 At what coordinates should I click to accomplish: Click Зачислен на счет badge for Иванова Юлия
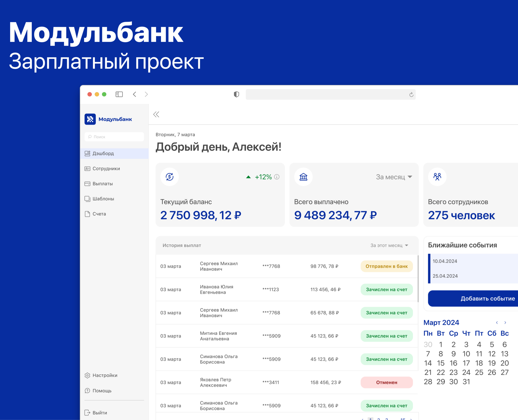coord(387,289)
